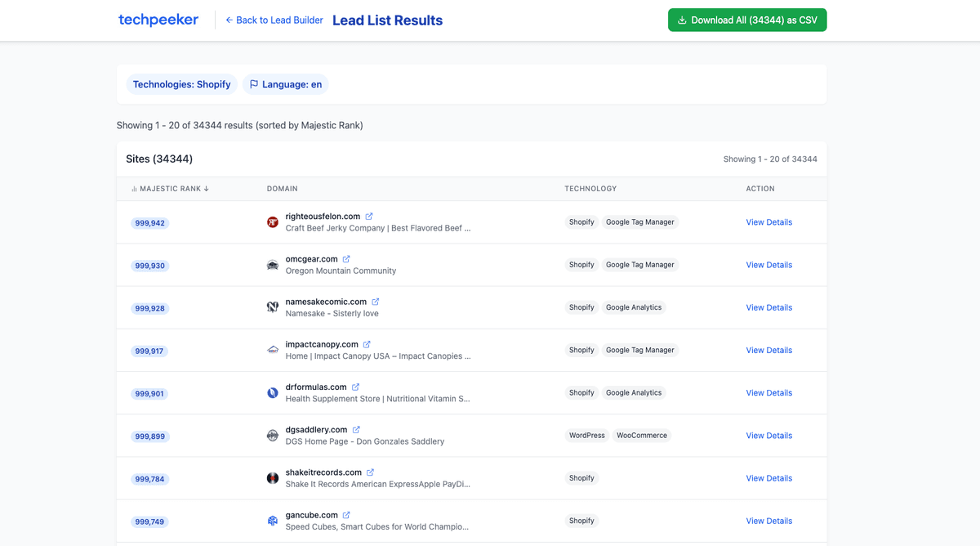Screen dimensions: 980x546
Task: Click the Shake It Records favicon
Action: 272,477
